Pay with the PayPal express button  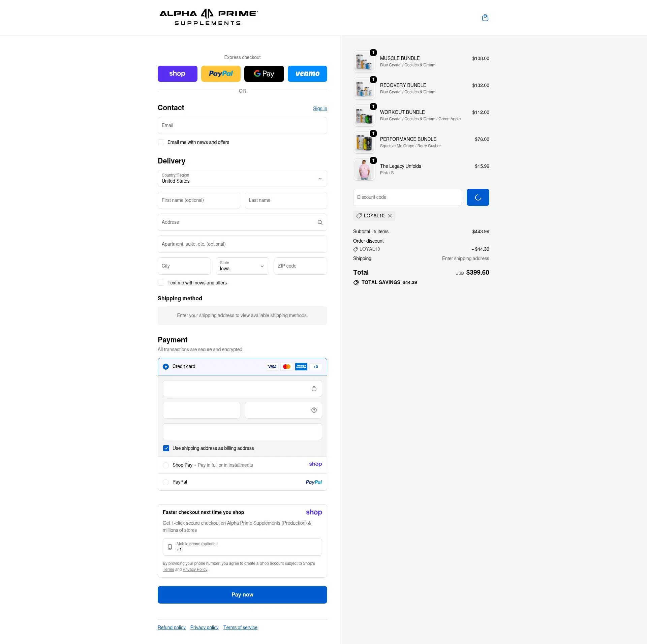click(x=221, y=74)
